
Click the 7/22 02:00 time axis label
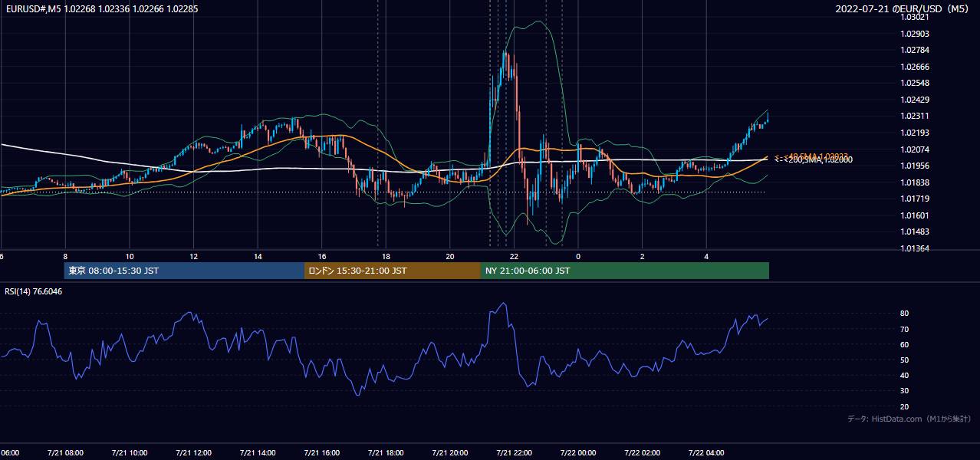[643, 453]
